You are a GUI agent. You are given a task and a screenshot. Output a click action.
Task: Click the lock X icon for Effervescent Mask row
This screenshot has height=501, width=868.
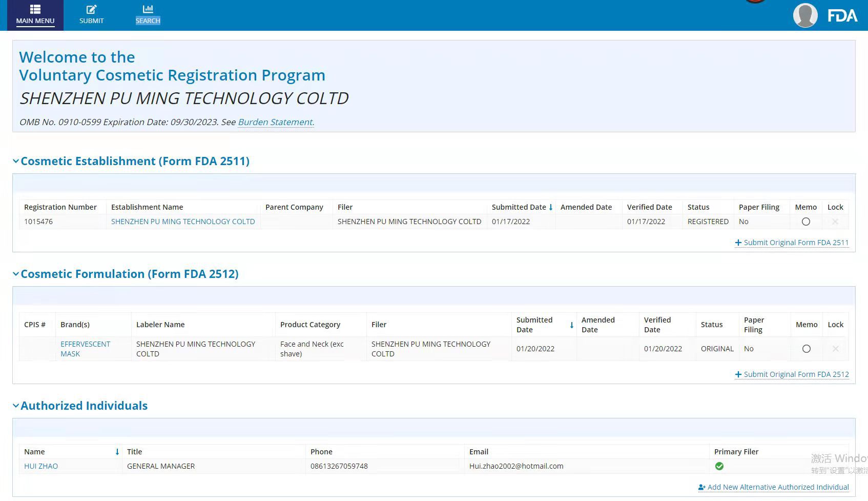coord(836,349)
